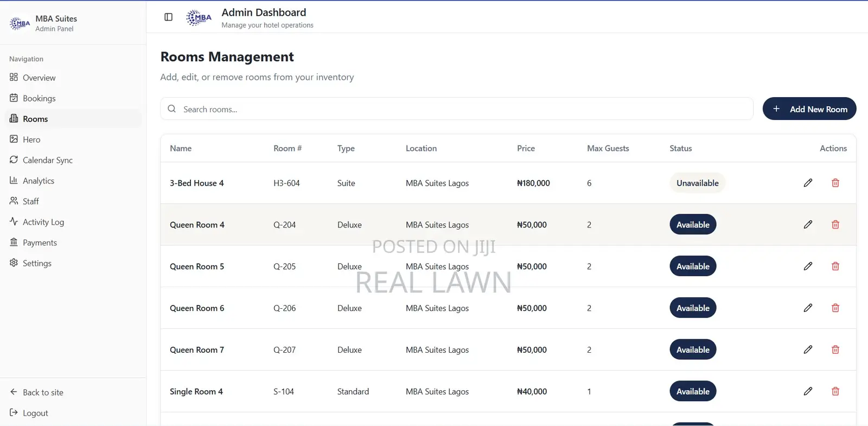The width and height of the screenshot is (868, 426).
Task: Edit Queen Room 5 with pencil icon
Action: (808, 266)
